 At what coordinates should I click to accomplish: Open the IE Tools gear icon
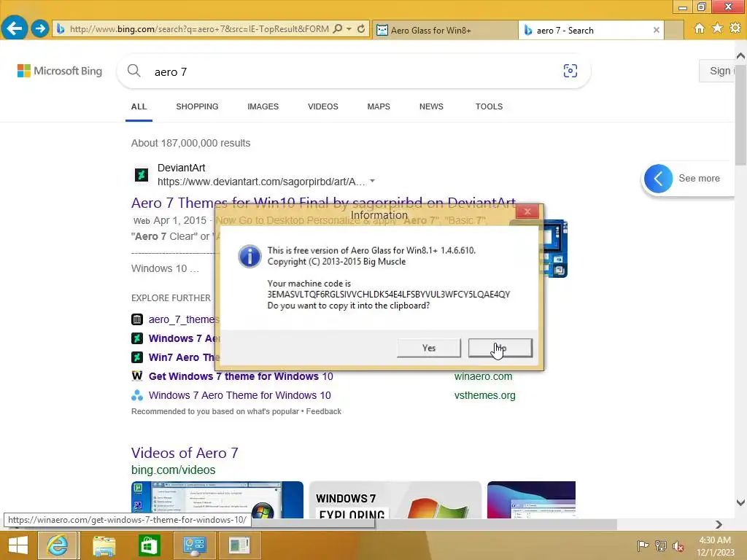735,28
